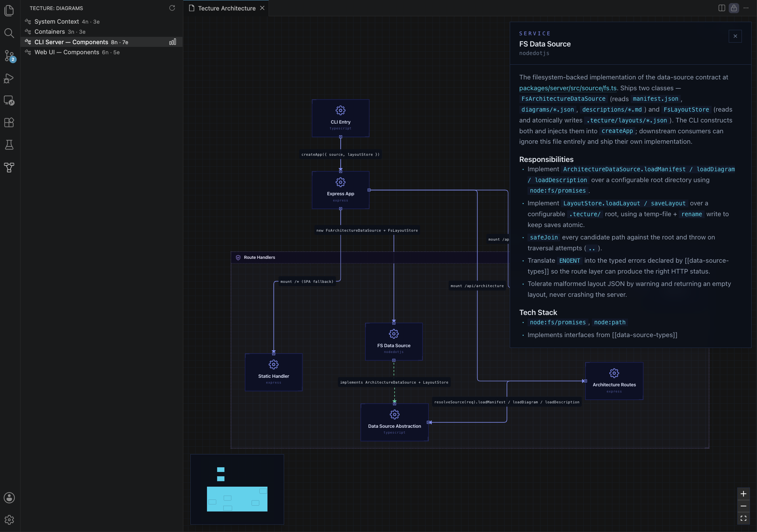Viewport: 757px width, 532px height.
Task: Click the node:path code token
Action: (x=610, y=322)
